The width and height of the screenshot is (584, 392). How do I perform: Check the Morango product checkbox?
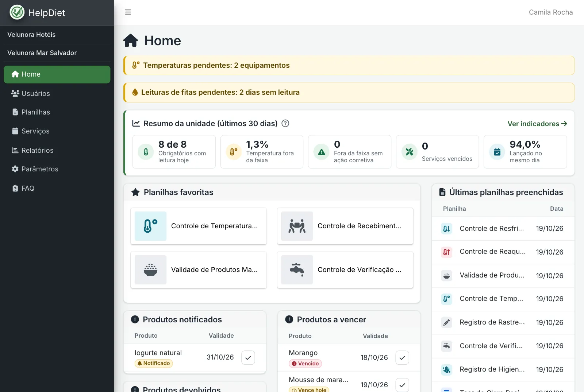click(x=402, y=358)
